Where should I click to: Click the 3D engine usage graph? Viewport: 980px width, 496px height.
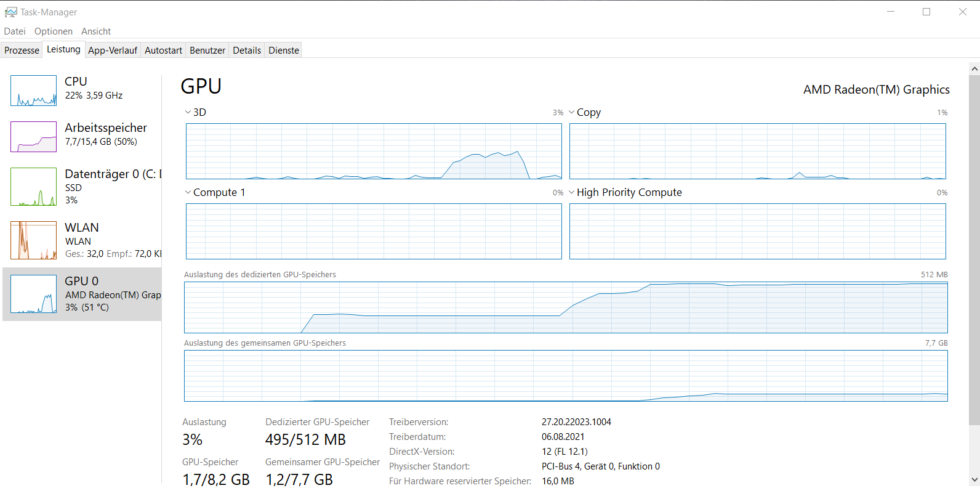(x=374, y=152)
